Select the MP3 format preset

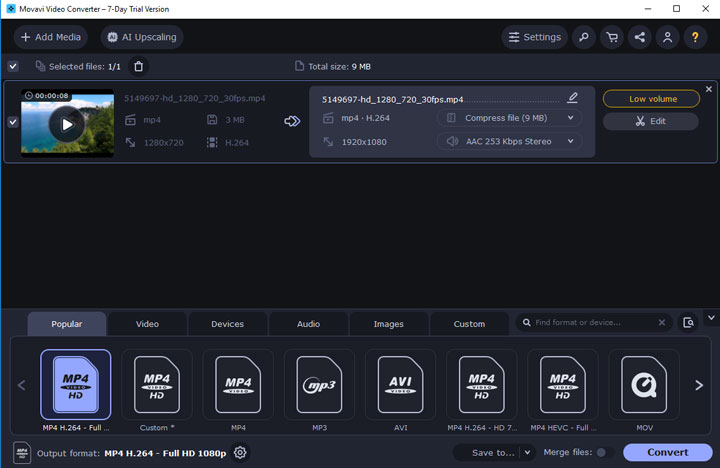click(x=319, y=385)
